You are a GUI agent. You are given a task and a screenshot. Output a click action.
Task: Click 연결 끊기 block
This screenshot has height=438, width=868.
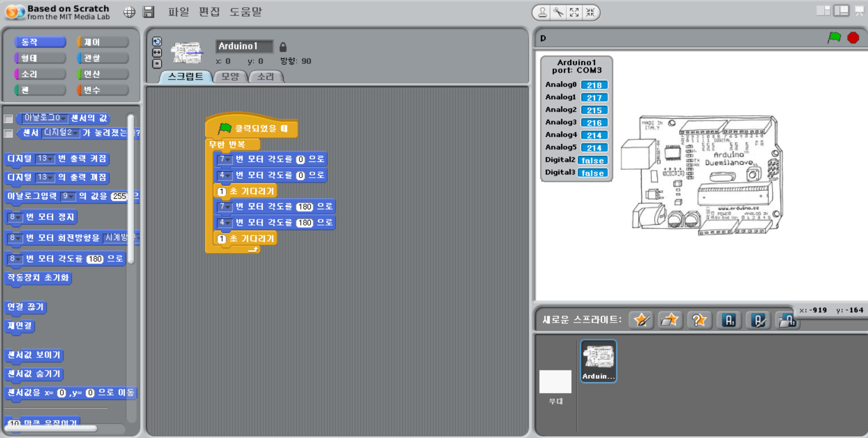tap(26, 307)
